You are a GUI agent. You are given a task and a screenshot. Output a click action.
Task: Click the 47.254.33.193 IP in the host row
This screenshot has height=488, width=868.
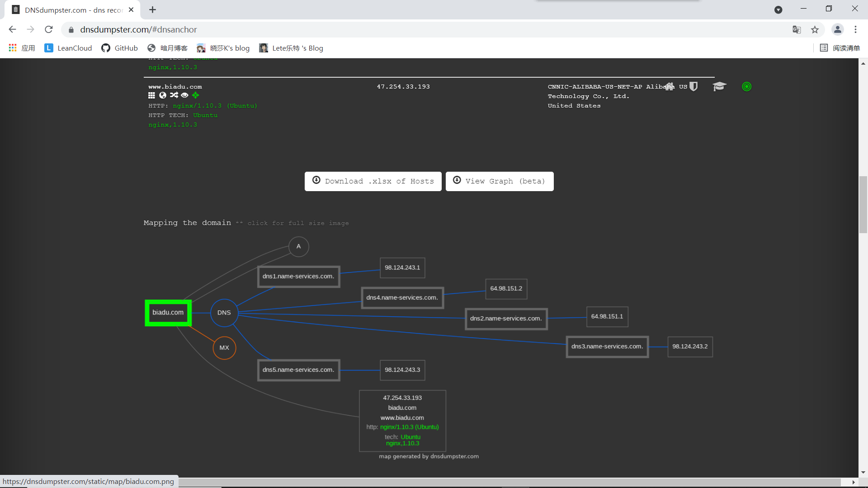point(403,87)
